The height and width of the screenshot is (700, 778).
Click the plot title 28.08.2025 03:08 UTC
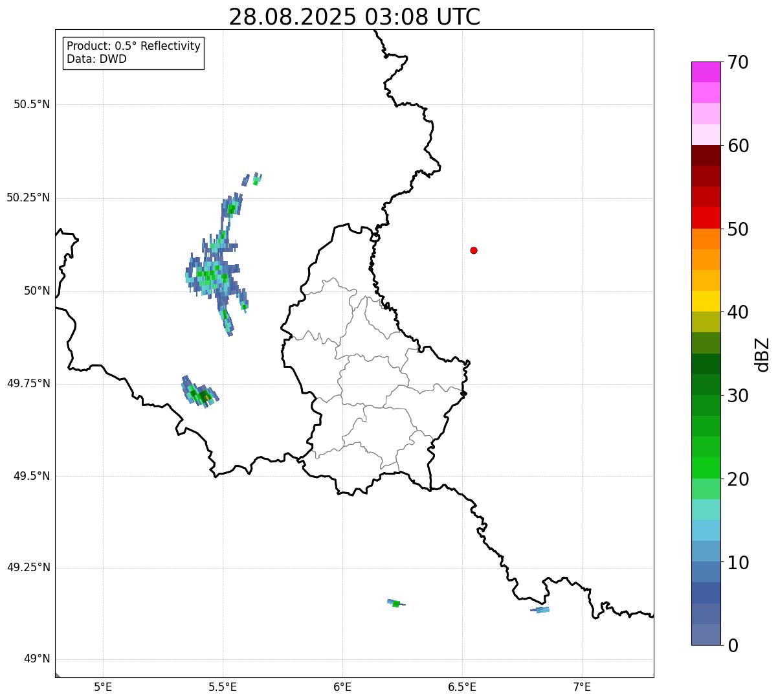pyautogui.click(x=355, y=17)
